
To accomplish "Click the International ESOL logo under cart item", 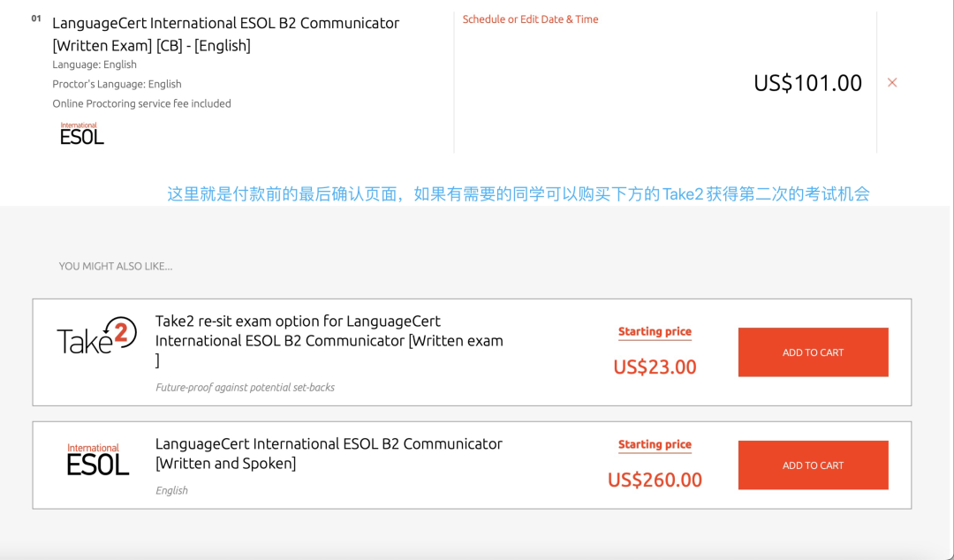I will pos(81,133).
